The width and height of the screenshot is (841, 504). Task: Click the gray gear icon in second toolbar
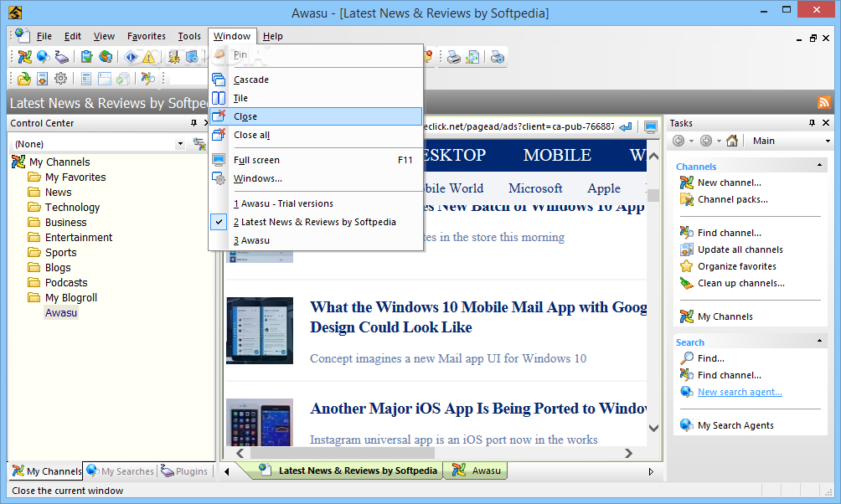(60, 79)
